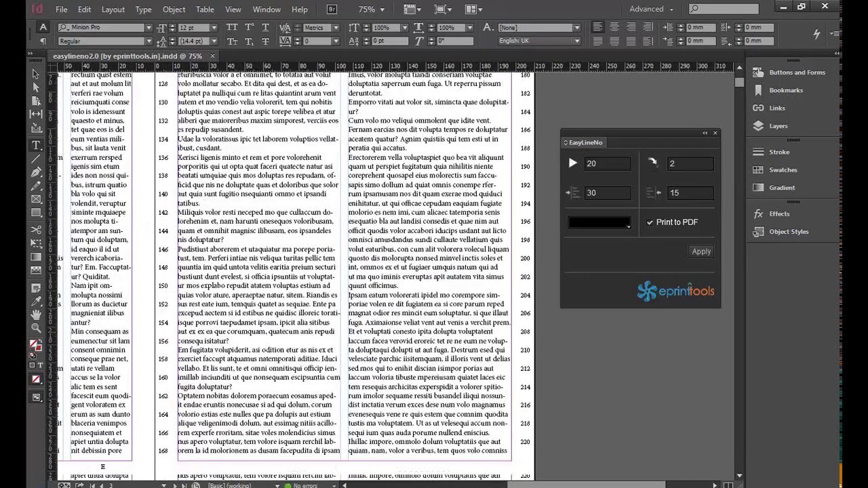Select the Rectangle Frame tool
The height and width of the screenshot is (488, 868).
pyautogui.click(x=36, y=199)
